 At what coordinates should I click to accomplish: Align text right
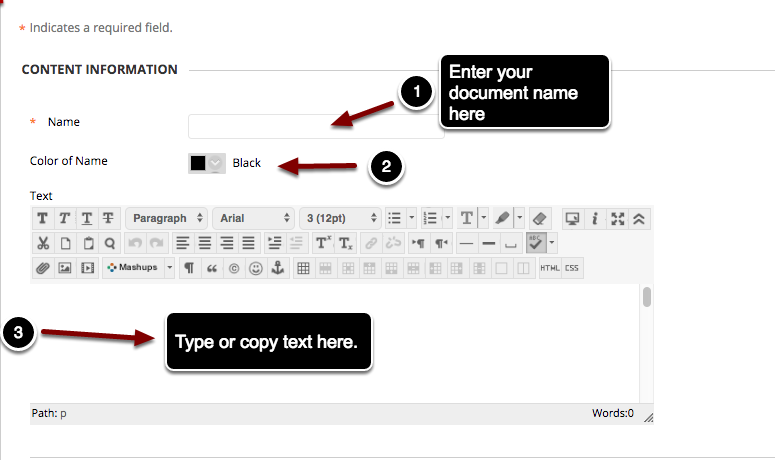click(226, 243)
